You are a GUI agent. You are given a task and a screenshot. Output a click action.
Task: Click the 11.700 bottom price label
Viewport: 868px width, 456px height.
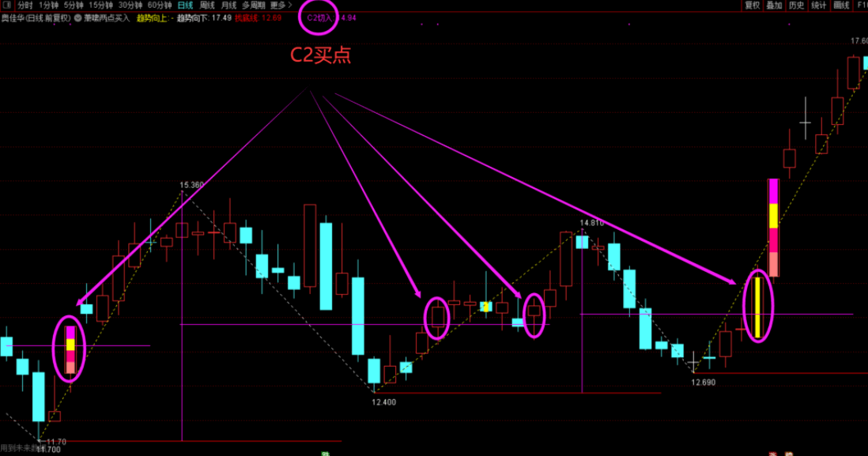48,450
